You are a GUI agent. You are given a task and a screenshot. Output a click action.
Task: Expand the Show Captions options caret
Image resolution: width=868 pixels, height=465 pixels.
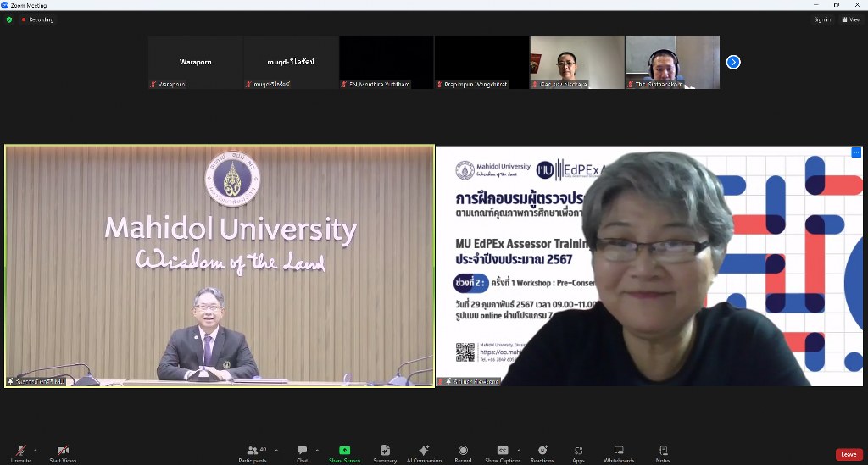coord(519,450)
